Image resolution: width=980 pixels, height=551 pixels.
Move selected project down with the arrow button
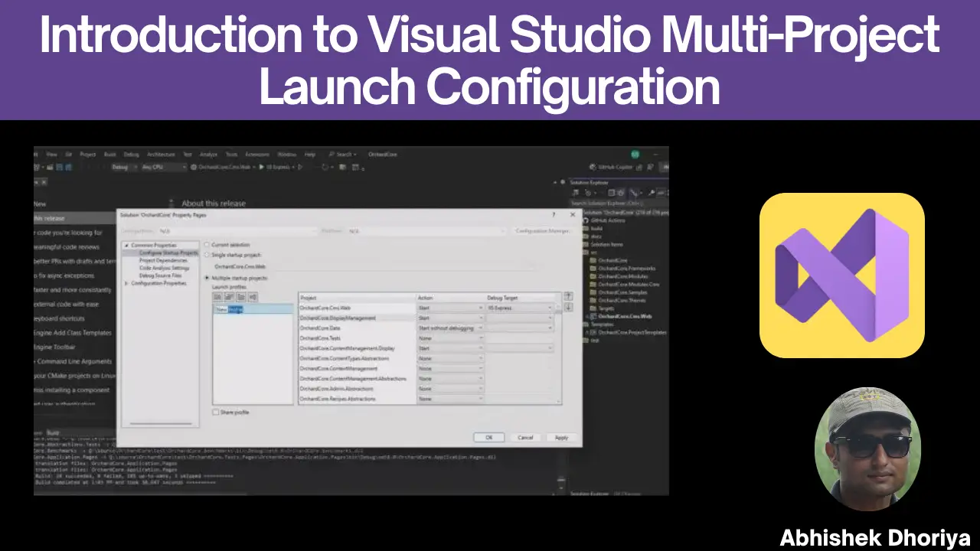click(x=568, y=308)
